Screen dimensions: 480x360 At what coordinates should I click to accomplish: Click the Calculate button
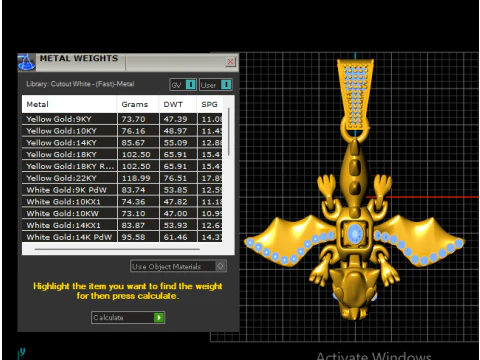(x=128, y=317)
